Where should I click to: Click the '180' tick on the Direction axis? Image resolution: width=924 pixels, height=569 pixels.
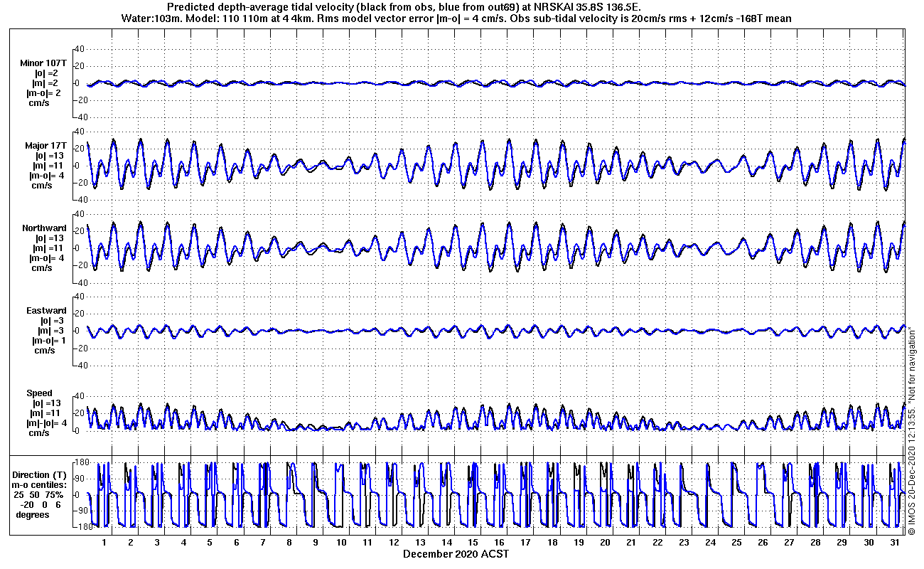pos(82,463)
